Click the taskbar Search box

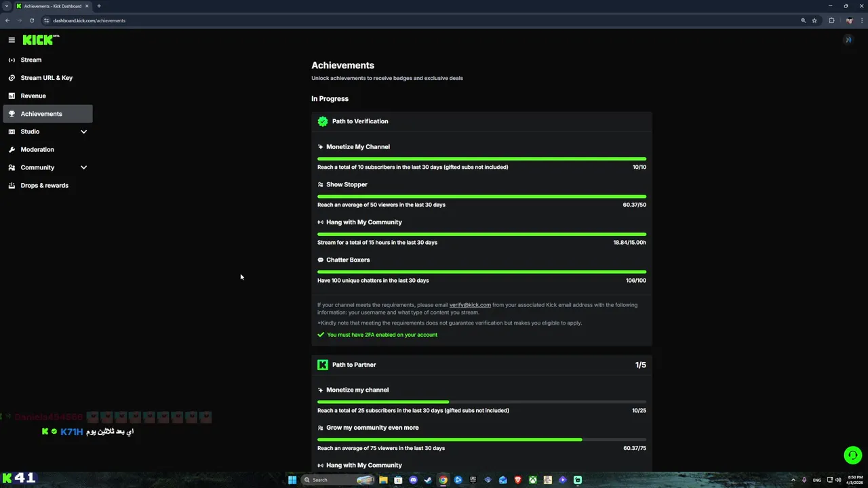[338, 480]
